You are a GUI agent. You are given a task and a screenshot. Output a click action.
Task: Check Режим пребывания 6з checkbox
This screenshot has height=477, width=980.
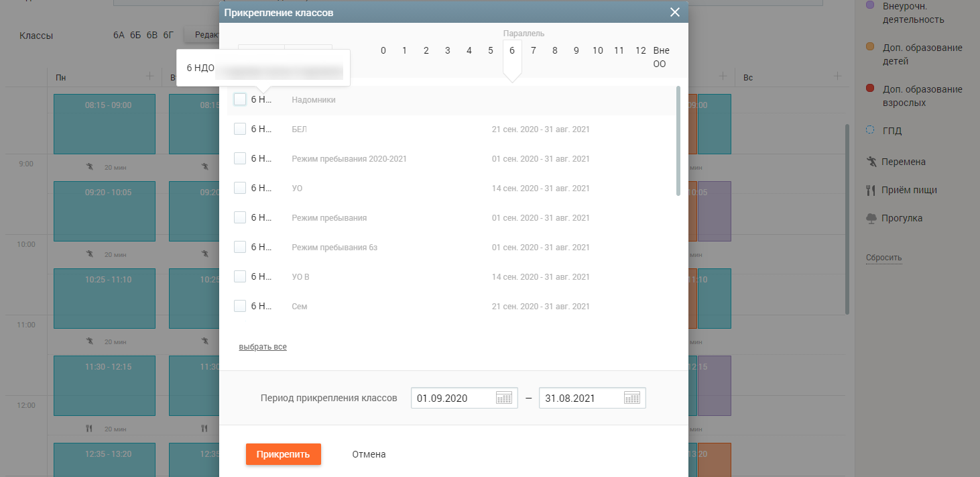(x=240, y=247)
